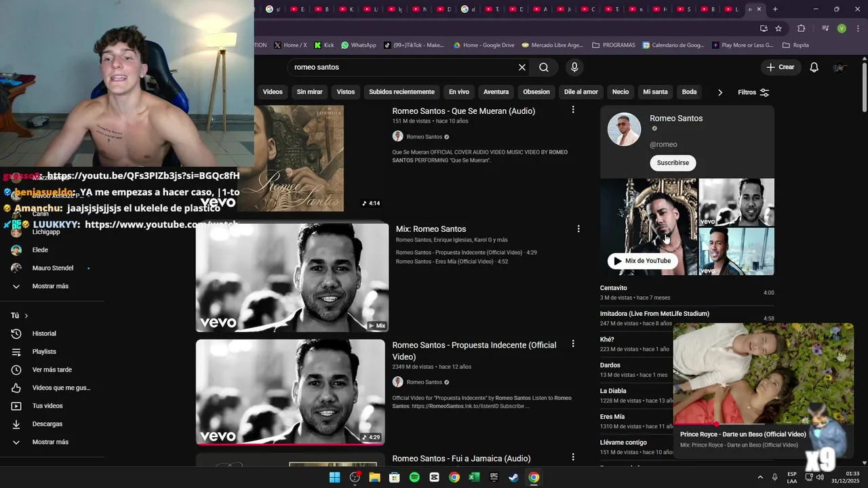This screenshot has width=868, height=488.
Task: Bookmark this page with the star icon
Action: coord(778,28)
